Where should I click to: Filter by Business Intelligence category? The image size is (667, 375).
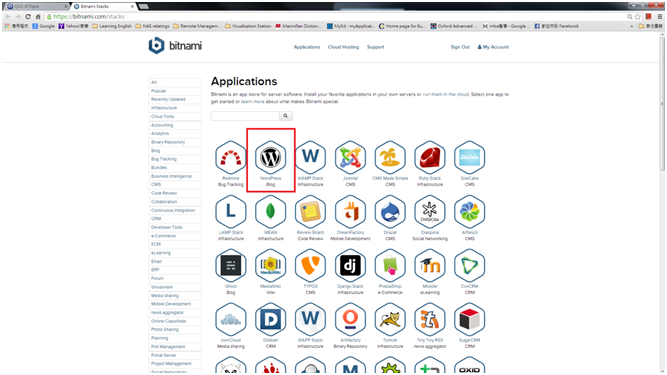click(175, 176)
